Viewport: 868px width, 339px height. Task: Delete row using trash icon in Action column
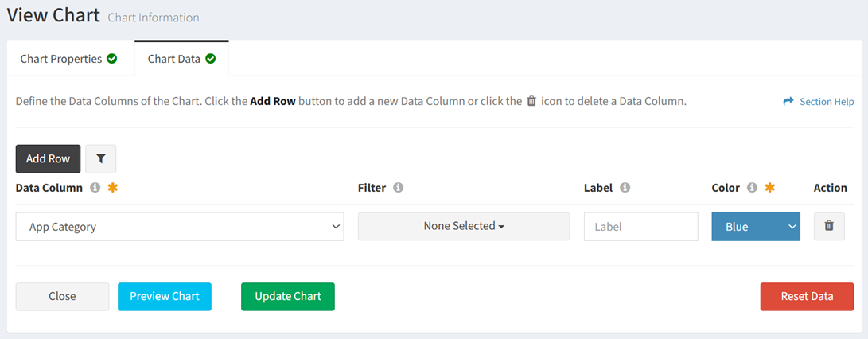click(x=829, y=226)
